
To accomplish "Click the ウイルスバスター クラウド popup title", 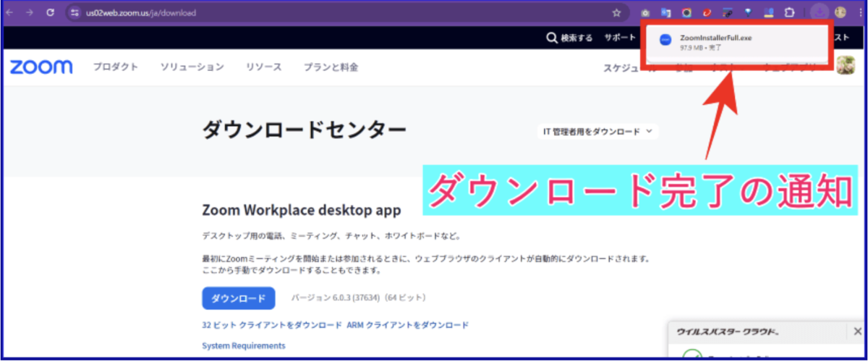I will coord(728,332).
